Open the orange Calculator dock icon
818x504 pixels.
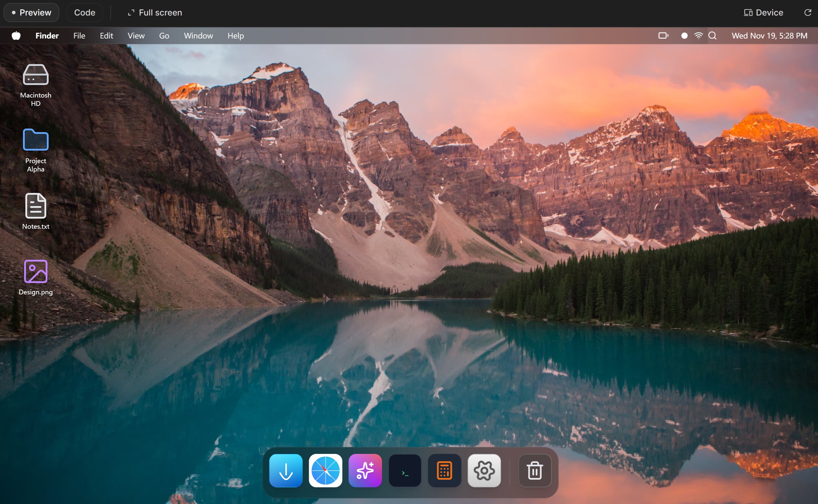pyautogui.click(x=444, y=470)
